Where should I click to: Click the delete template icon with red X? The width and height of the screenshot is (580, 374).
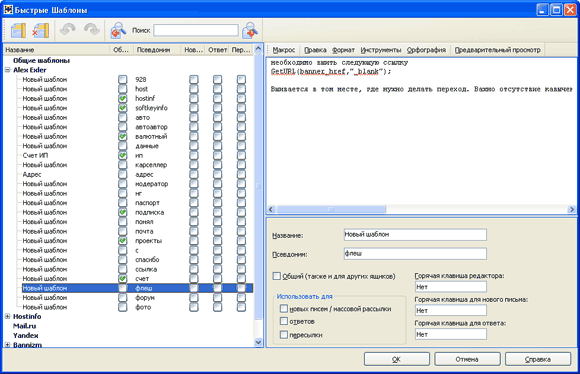41,30
